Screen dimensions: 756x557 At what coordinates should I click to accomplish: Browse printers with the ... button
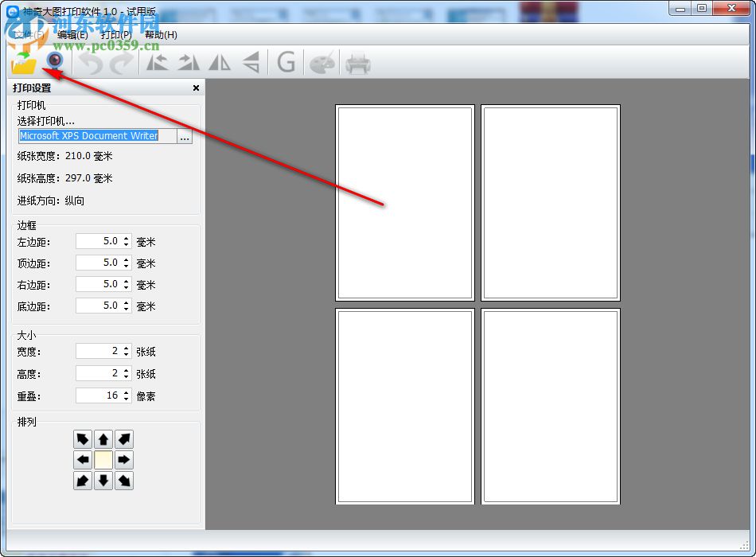(185, 137)
